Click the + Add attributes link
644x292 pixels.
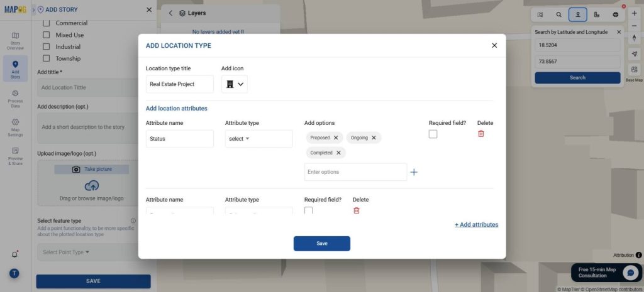click(x=477, y=225)
